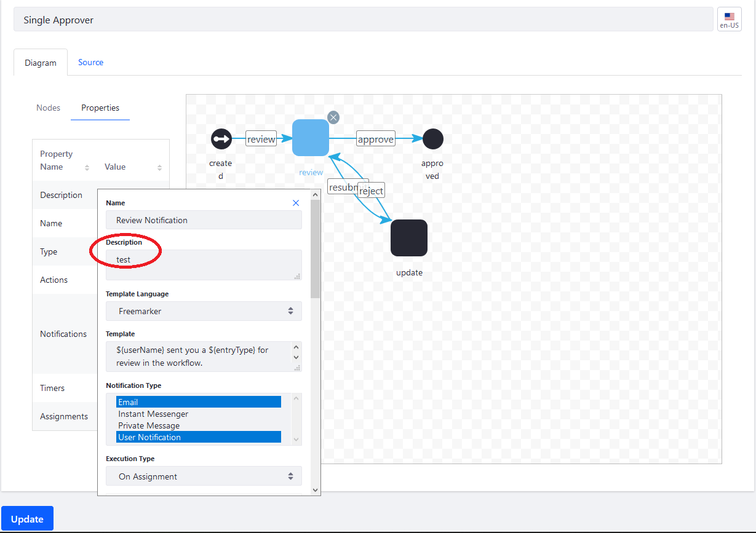Sort by the Property Name column arrows
Image resolution: width=756 pixels, height=533 pixels.
click(x=87, y=168)
